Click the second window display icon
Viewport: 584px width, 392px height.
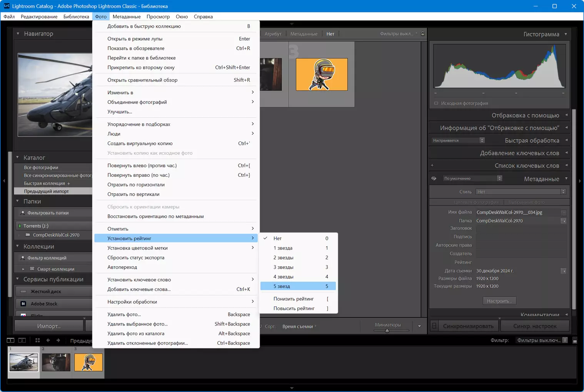(22, 340)
